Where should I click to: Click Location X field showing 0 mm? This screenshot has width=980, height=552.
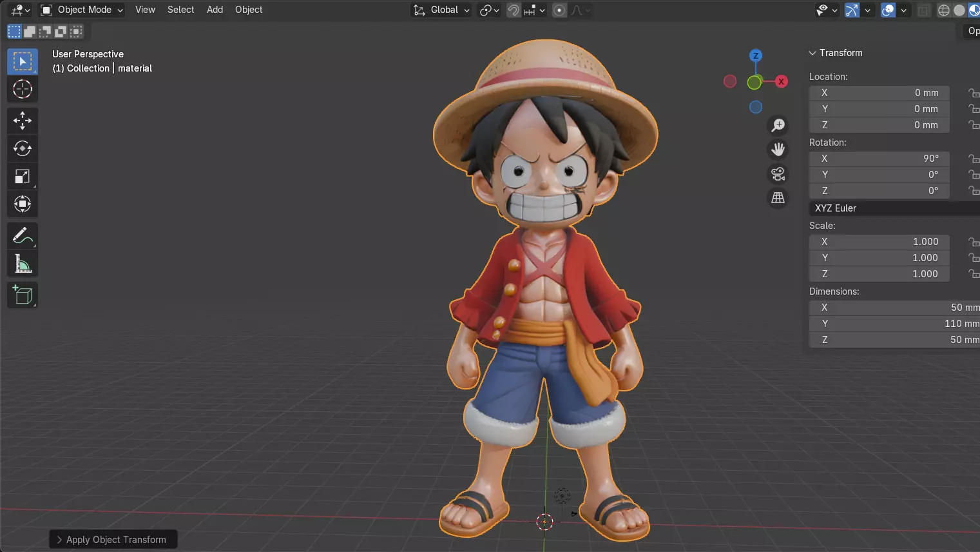[x=879, y=93]
